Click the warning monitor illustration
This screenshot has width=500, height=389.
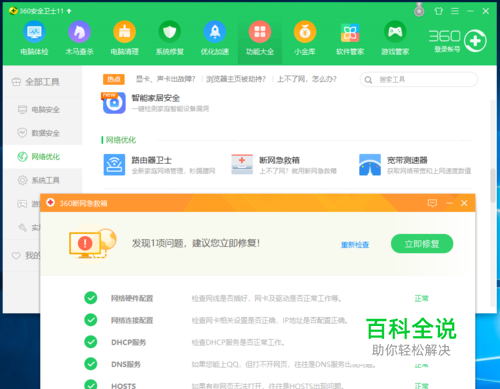tap(93, 244)
